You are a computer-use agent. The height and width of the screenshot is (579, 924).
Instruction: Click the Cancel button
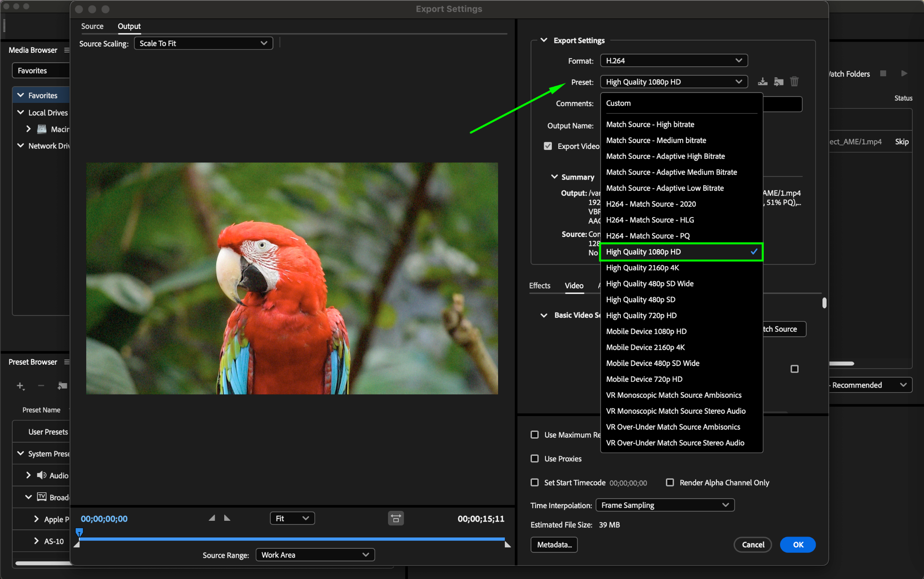(x=753, y=545)
